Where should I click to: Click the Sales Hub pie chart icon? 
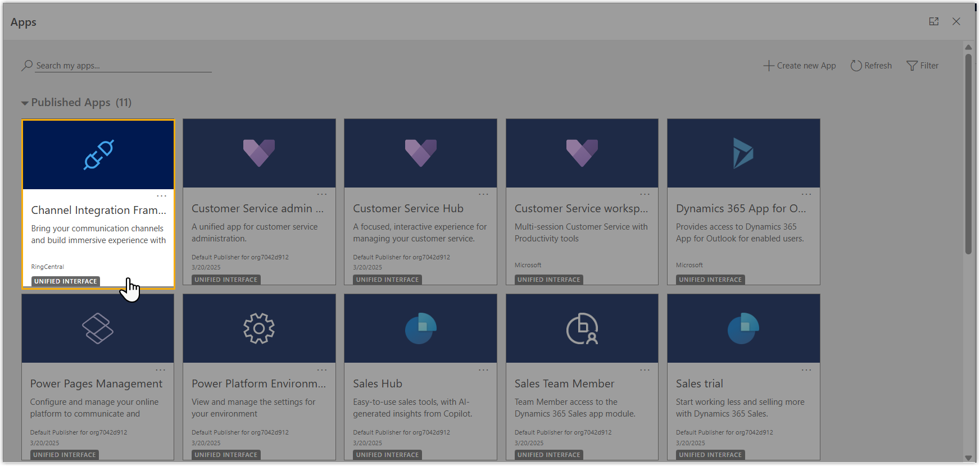click(420, 328)
